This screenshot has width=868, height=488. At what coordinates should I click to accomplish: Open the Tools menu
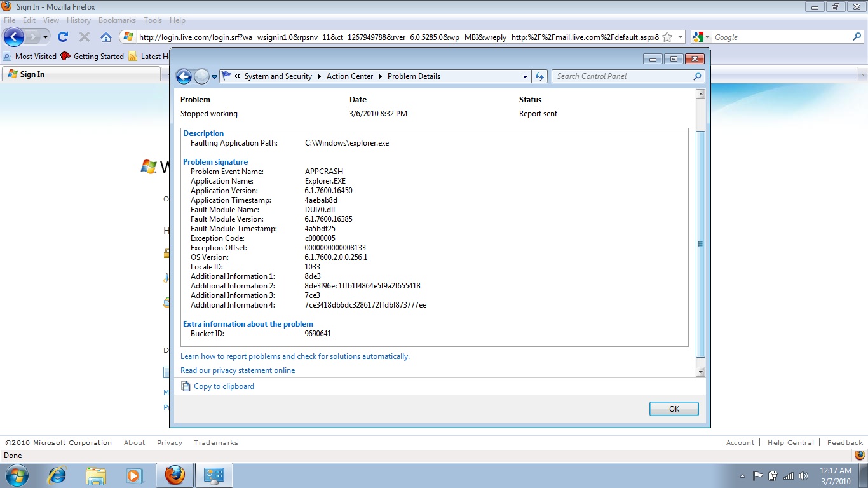coord(153,20)
